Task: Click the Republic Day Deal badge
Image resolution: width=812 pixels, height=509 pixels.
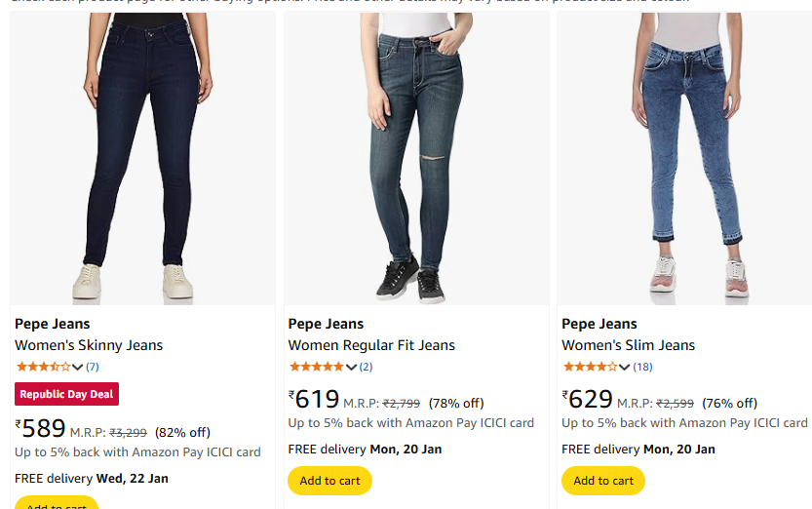Action: (67, 394)
